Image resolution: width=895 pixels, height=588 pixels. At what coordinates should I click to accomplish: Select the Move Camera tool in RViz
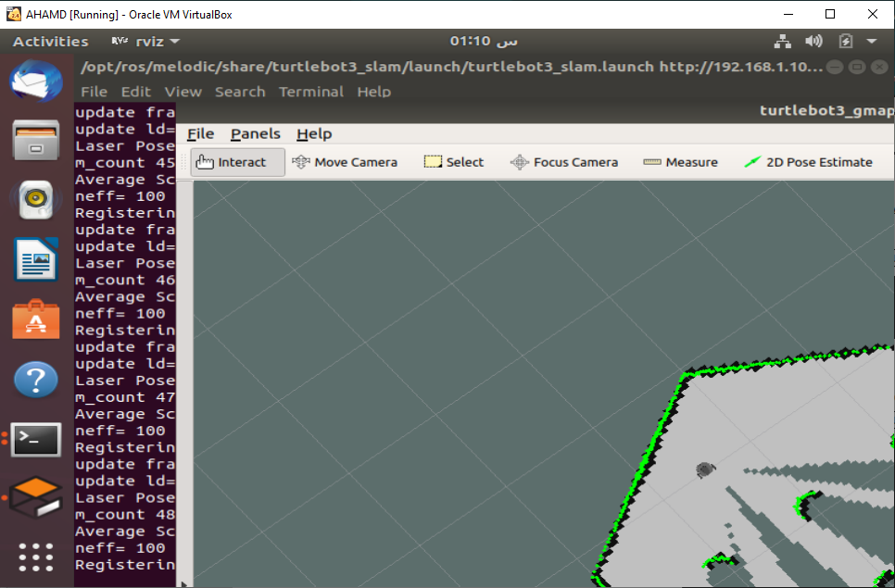(x=345, y=161)
